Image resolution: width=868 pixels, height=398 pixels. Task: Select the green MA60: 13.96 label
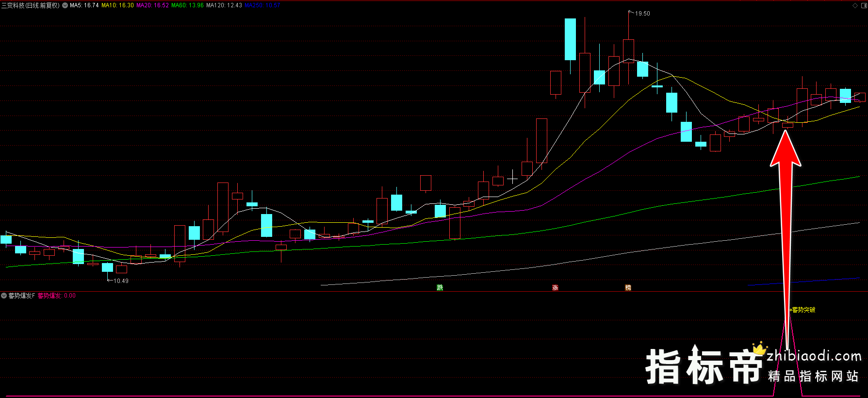tap(187, 6)
